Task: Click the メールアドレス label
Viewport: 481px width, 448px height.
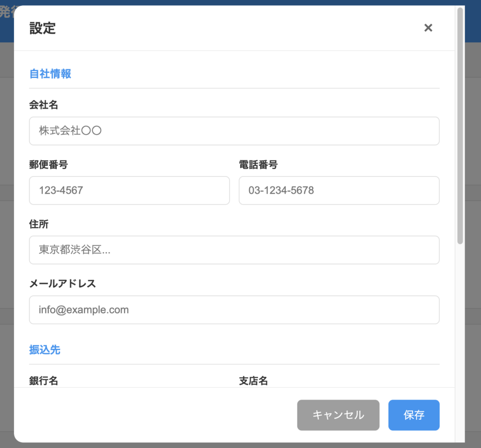Action: pyautogui.click(x=62, y=283)
